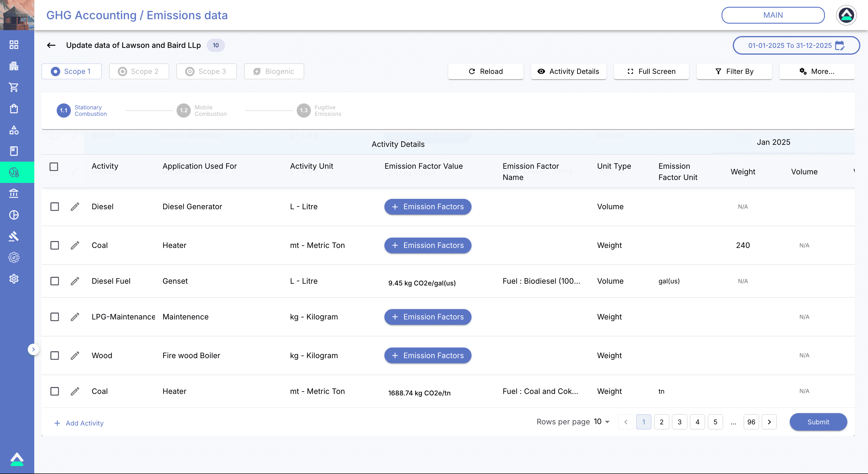Switch to Biogenic tab
The image size is (868, 474).
tap(274, 72)
